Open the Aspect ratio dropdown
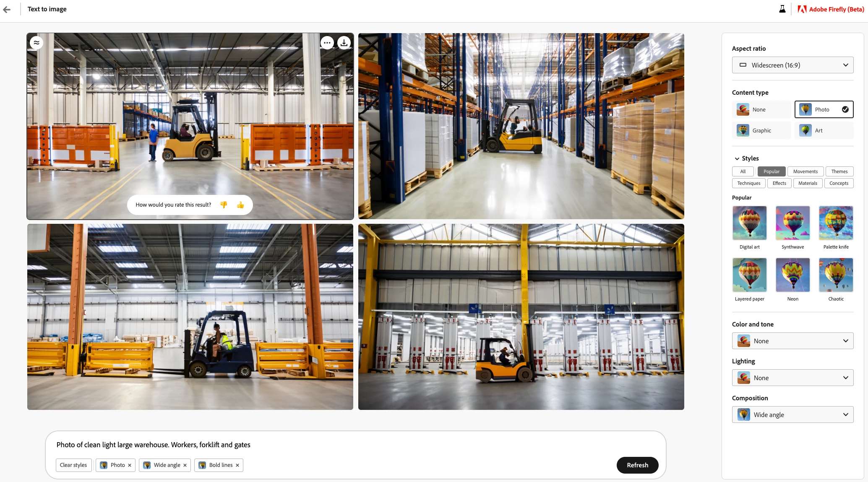Viewport: 868px width, 482px height. pyautogui.click(x=793, y=65)
